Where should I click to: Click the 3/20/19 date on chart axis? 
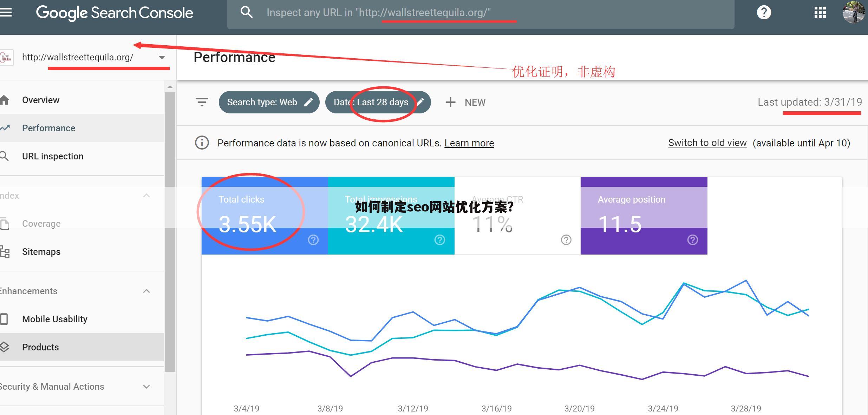pyautogui.click(x=579, y=409)
